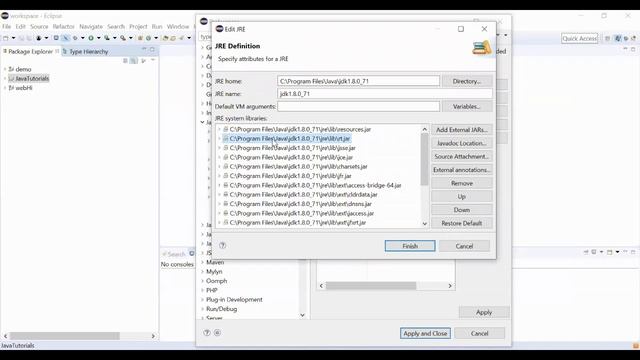Click Package Explorer horizontal scrollbar thumb
This screenshot has width=640, height=360.
coord(64,336)
